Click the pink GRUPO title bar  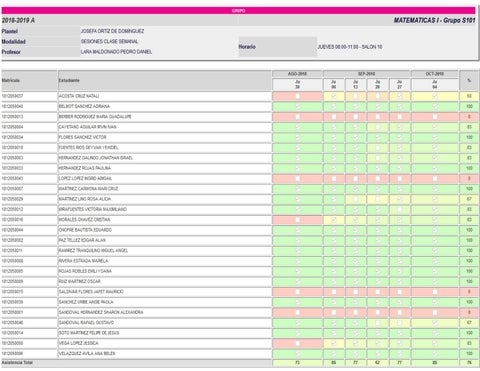[x=238, y=11]
